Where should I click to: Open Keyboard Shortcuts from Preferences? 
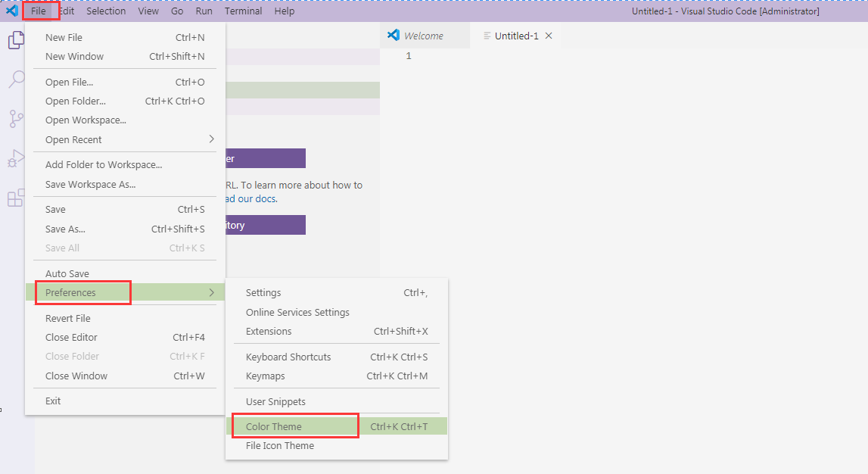click(337, 357)
